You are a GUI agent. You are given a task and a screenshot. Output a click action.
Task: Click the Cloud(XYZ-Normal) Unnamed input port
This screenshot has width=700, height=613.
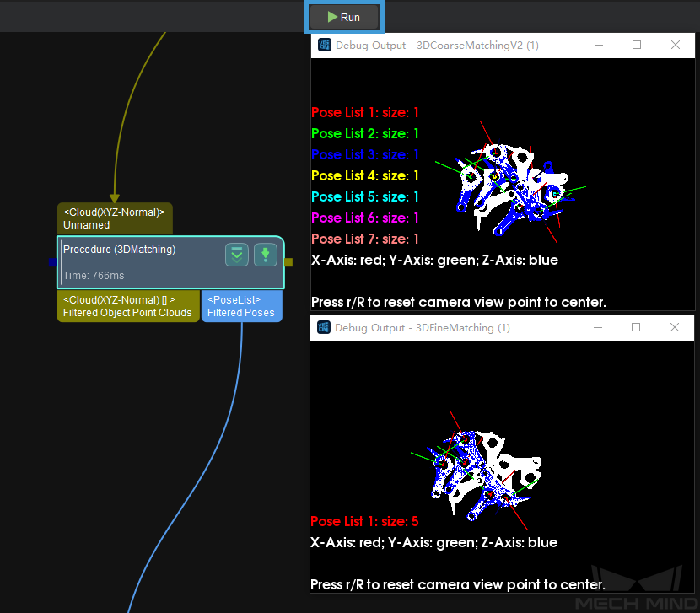click(115, 218)
